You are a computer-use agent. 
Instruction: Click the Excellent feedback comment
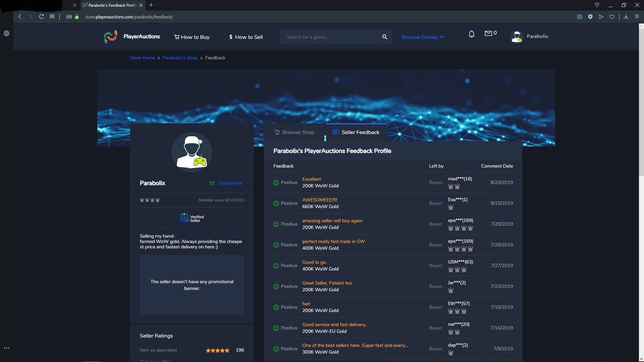(312, 179)
